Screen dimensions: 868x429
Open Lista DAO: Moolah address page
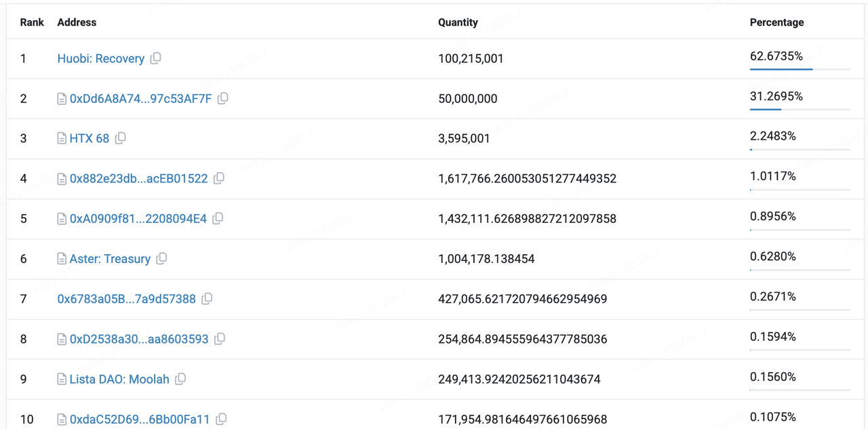pos(119,380)
